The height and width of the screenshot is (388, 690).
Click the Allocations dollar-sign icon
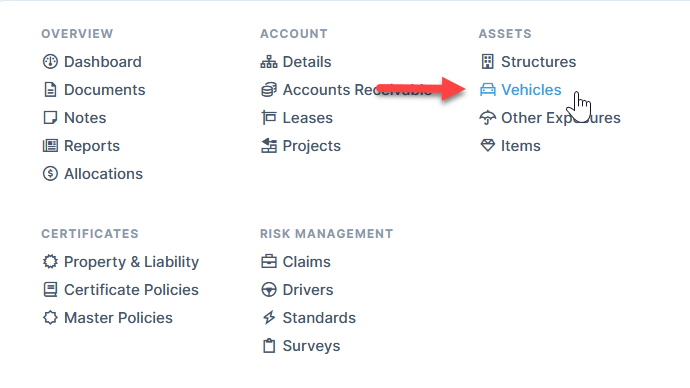click(50, 174)
